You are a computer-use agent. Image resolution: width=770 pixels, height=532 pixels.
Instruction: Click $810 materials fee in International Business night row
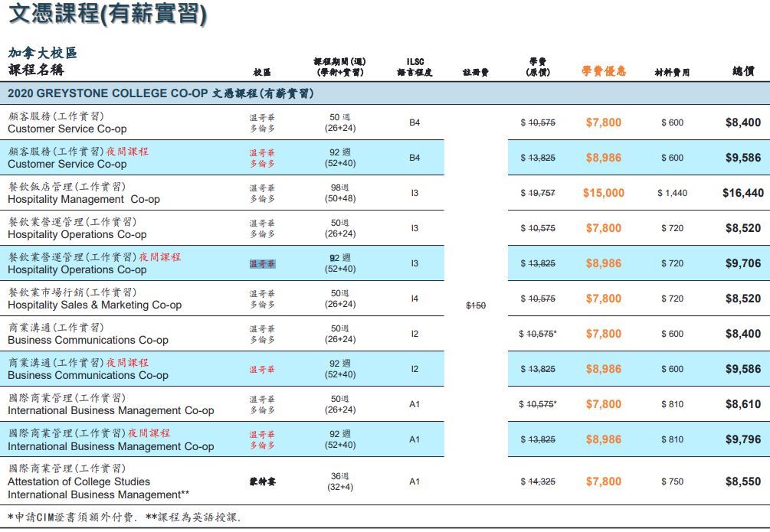pos(672,439)
